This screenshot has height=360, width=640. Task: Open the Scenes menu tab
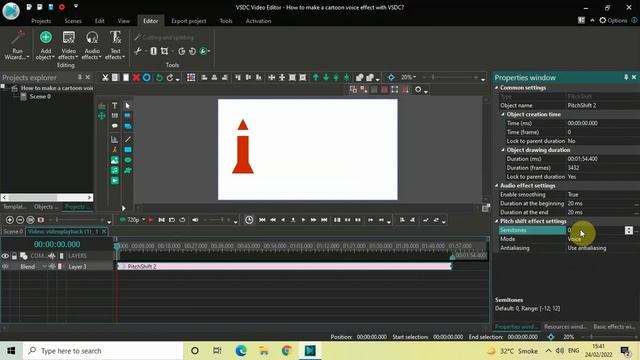(x=73, y=21)
